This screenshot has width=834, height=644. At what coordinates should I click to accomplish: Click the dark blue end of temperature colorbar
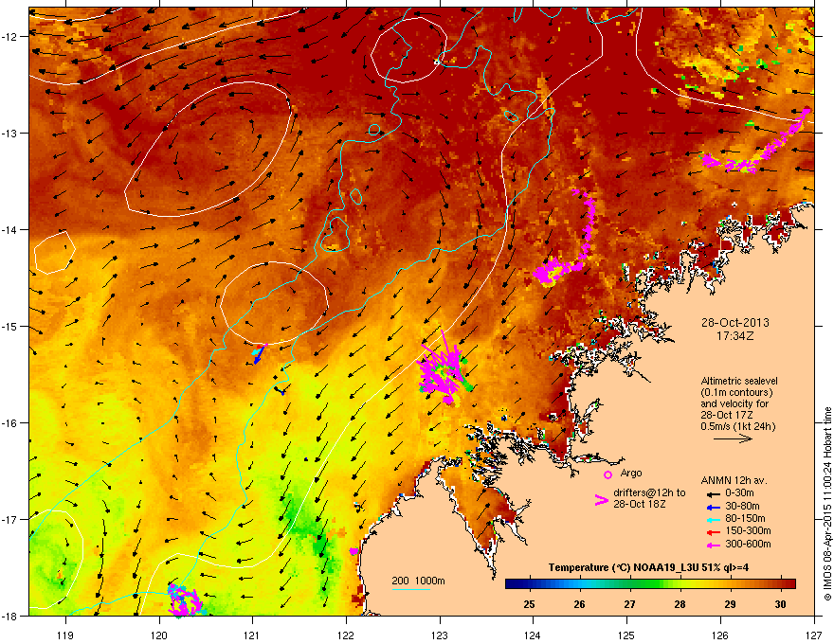pyautogui.click(x=512, y=583)
